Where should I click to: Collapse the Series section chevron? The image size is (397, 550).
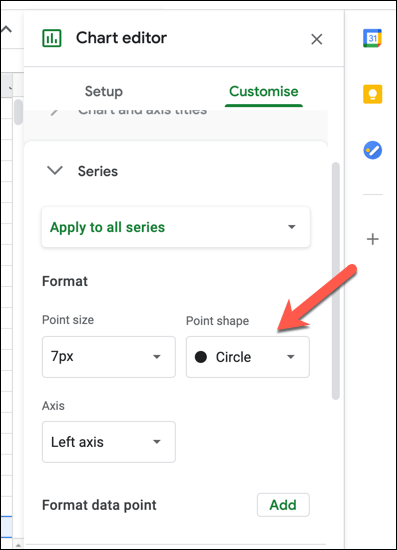click(55, 170)
